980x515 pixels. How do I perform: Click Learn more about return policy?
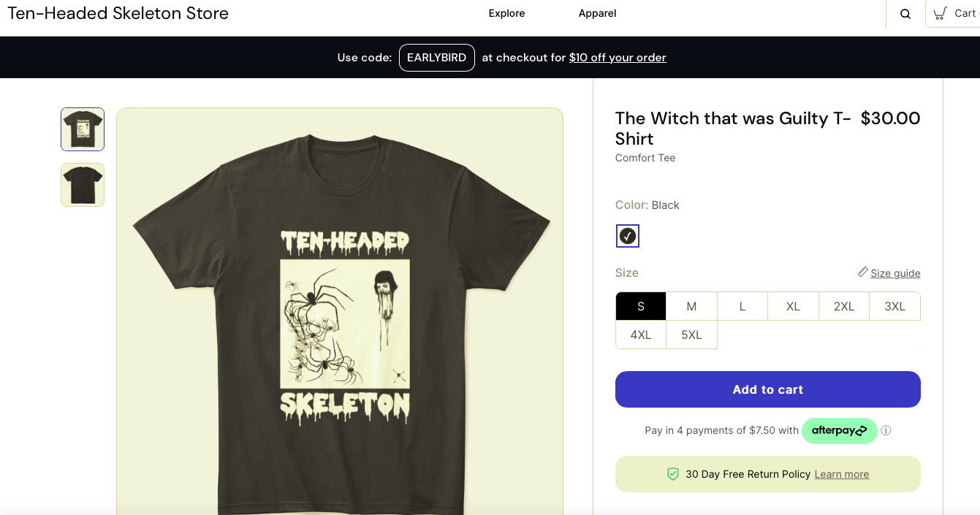point(842,474)
